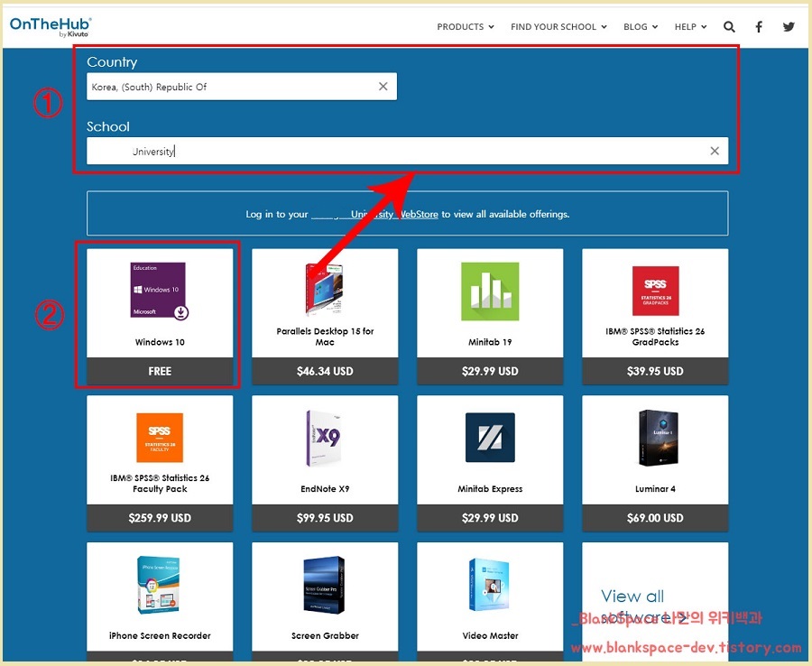Click Minitab 19 $29.99 USD price

[x=490, y=371]
